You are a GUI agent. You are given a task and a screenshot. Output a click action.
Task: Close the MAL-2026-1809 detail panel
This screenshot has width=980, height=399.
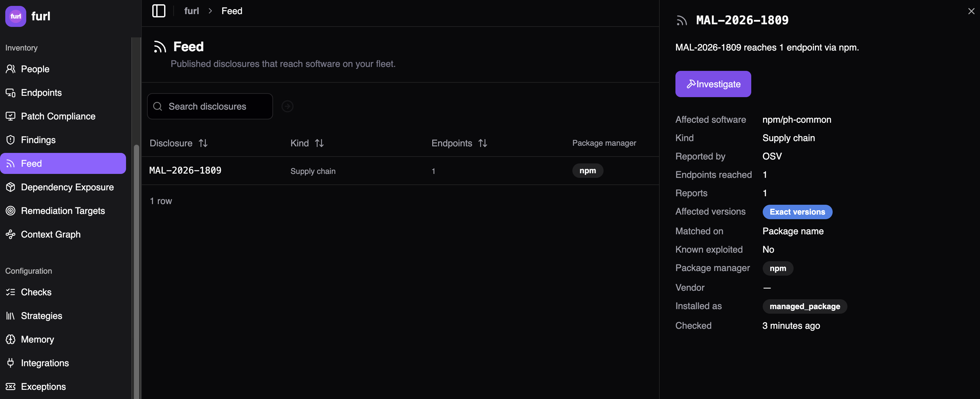(x=971, y=11)
